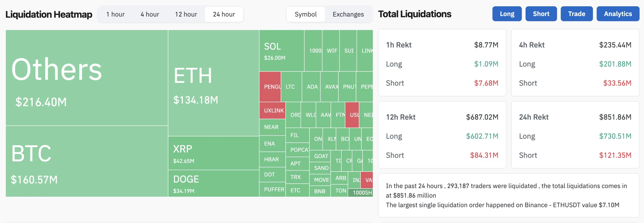The height and width of the screenshot is (223, 644).
Task: Select the 4 hour timeframe
Action: coord(150,14)
